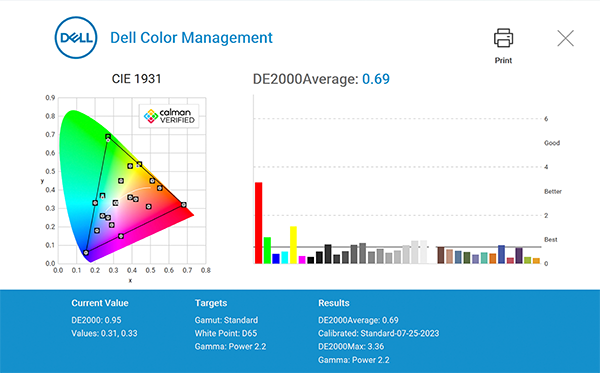The width and height of the screenshot is (600, 373).
Task: Click the DE2000Average 0.69 heading above chart
Action: (x=321, y=79)
